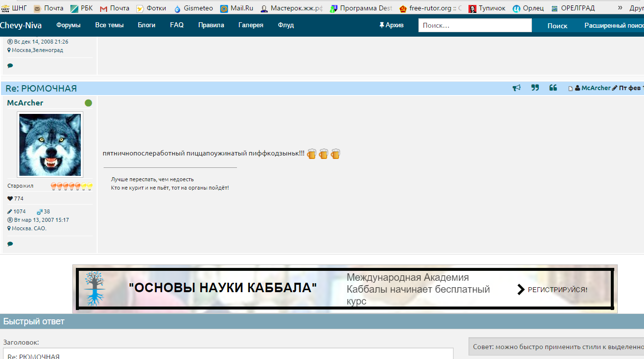This screenshot has width=644, height=359.
Task: Click the closing double-quote icon in post header
Action: (x=535, y=88)
